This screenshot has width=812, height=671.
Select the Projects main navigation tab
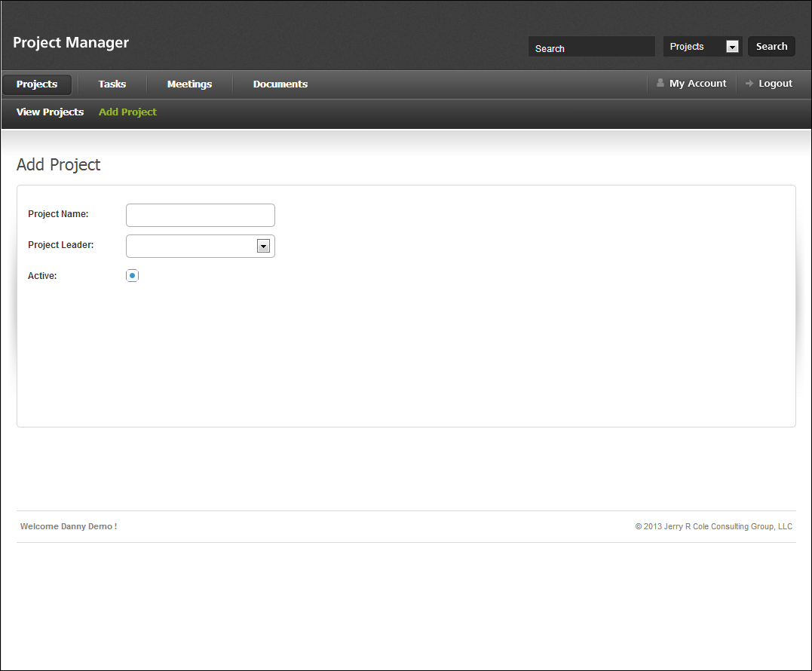37,84
